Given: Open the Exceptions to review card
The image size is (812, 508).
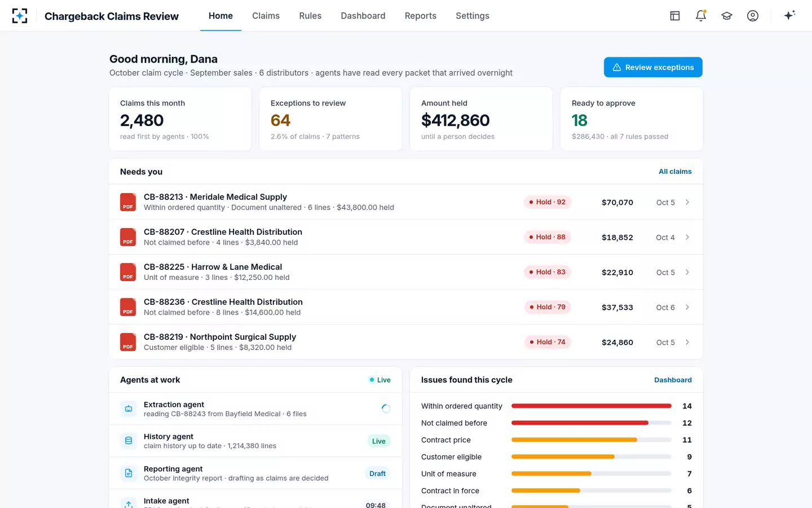Looking at the screenshot, I should tap(330, 119).
